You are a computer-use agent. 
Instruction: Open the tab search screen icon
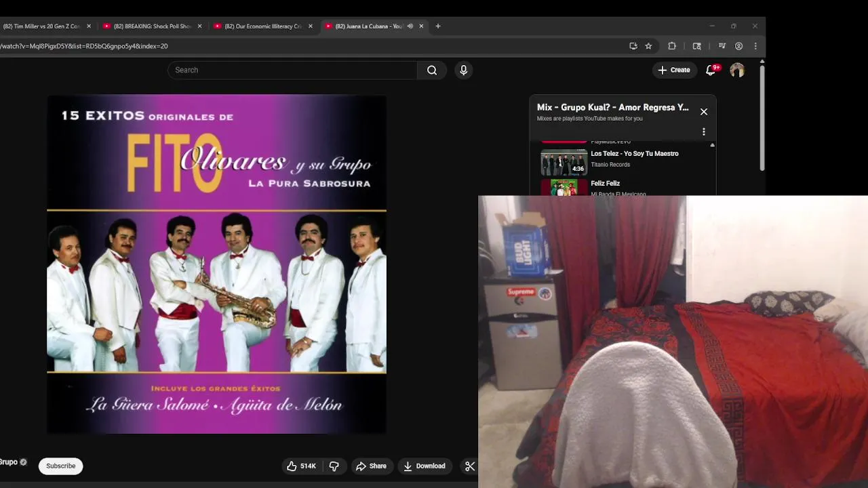click(x=696, y=46)
